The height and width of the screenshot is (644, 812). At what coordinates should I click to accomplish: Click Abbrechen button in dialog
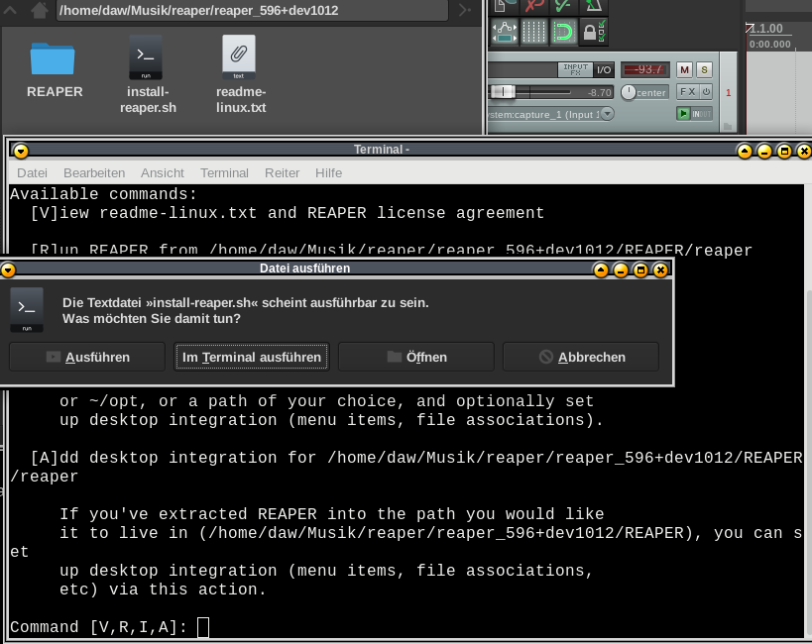coord(581,357)
